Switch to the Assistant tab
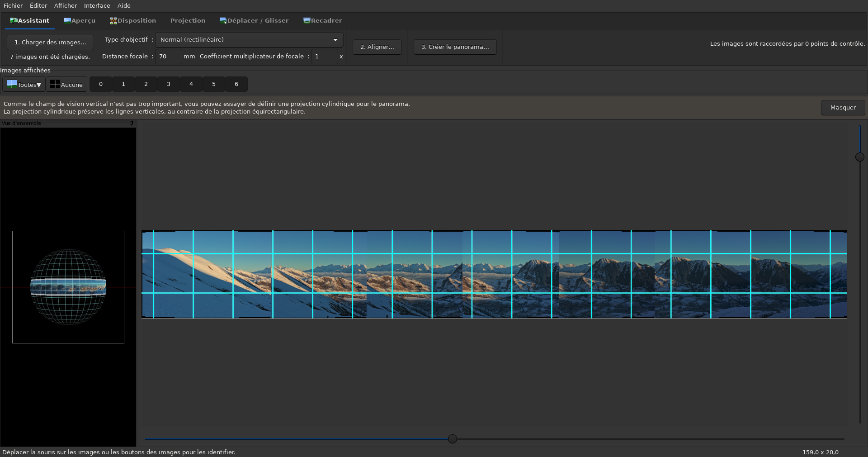868x457 pixels. point(30,21)
